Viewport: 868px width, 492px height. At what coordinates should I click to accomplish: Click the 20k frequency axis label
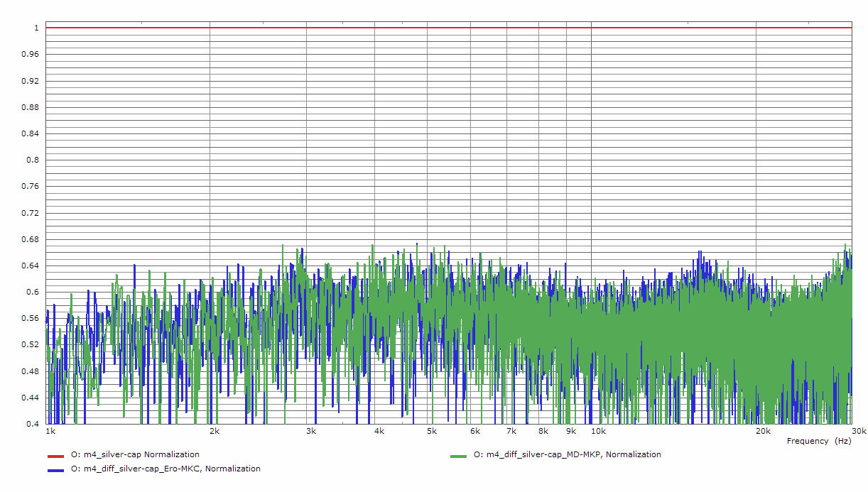pos(763,431)
